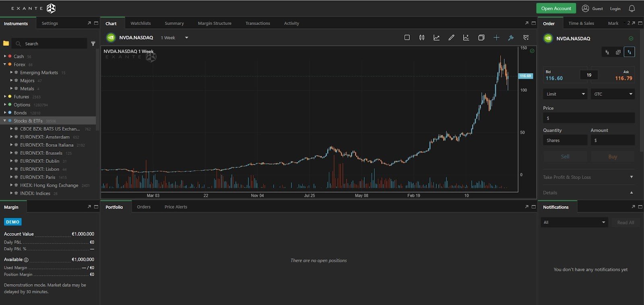
Task: Click the Sell button
Action: pyautogui.click(x=565, y=157)
